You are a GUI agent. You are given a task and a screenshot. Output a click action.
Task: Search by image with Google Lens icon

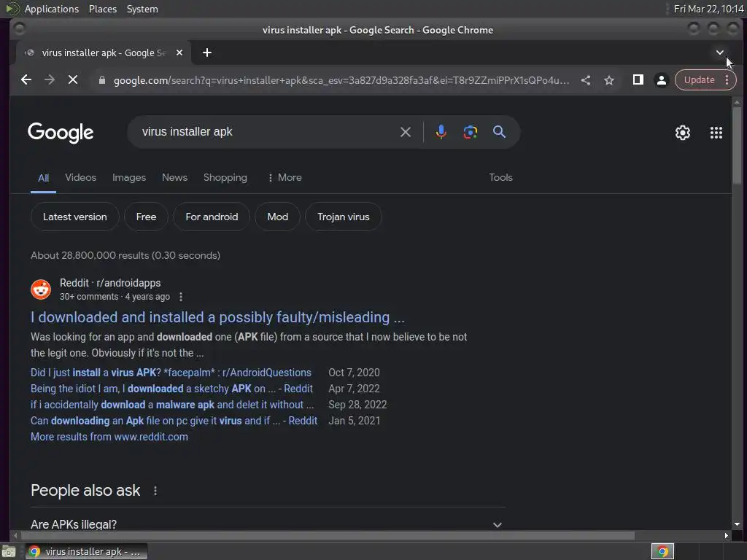(471, 132)
